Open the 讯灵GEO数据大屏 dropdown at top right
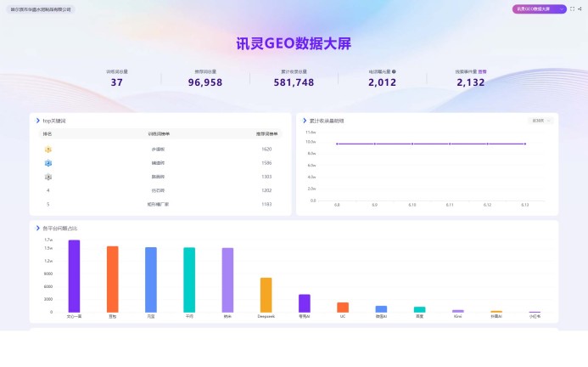 point(539,9)
